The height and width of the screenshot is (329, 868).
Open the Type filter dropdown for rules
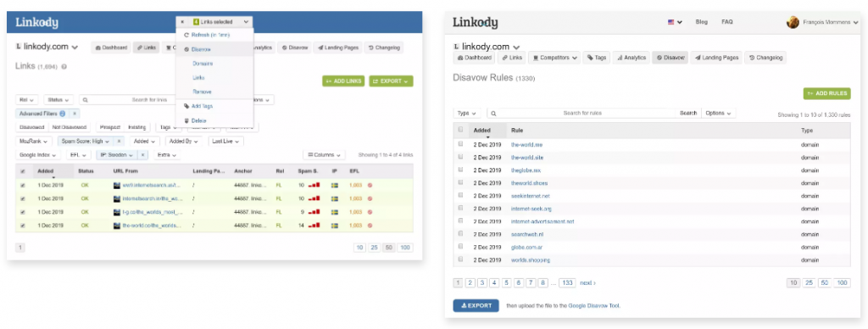coord(467,113)
